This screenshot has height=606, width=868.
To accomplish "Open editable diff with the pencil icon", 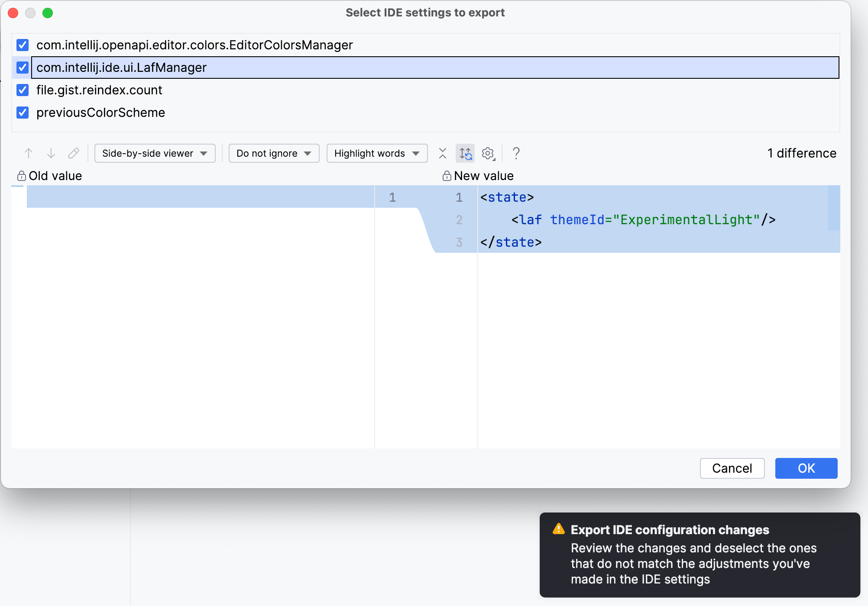I will click(74, 153).
